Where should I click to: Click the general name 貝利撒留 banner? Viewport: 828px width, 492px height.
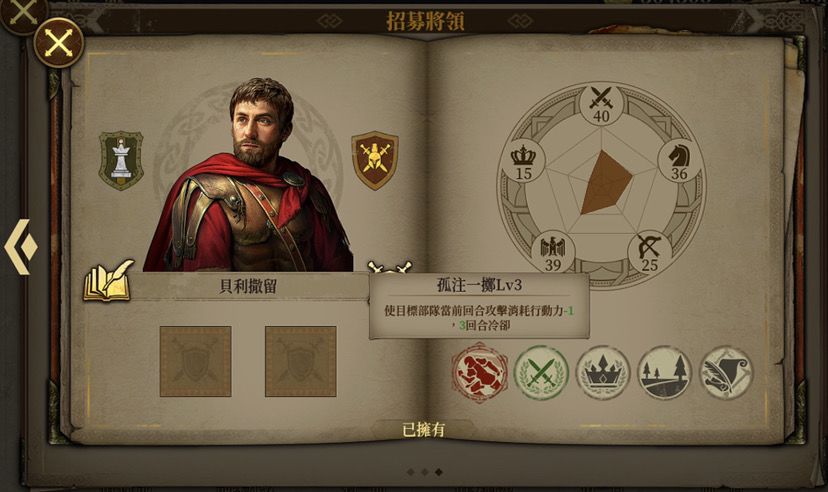248,287
